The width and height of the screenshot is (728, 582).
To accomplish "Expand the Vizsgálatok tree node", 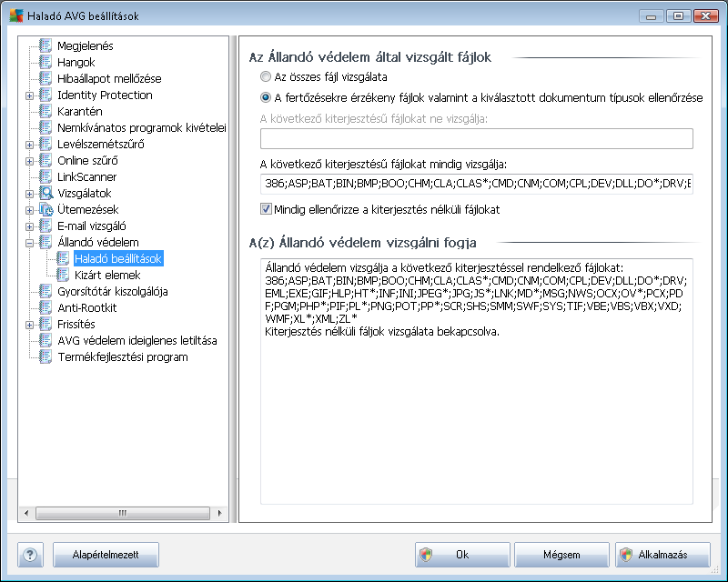I will pos(29,194).
